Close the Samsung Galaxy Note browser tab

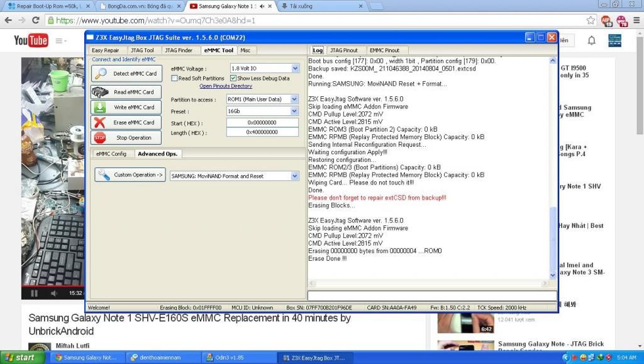[x=270, y=6]
